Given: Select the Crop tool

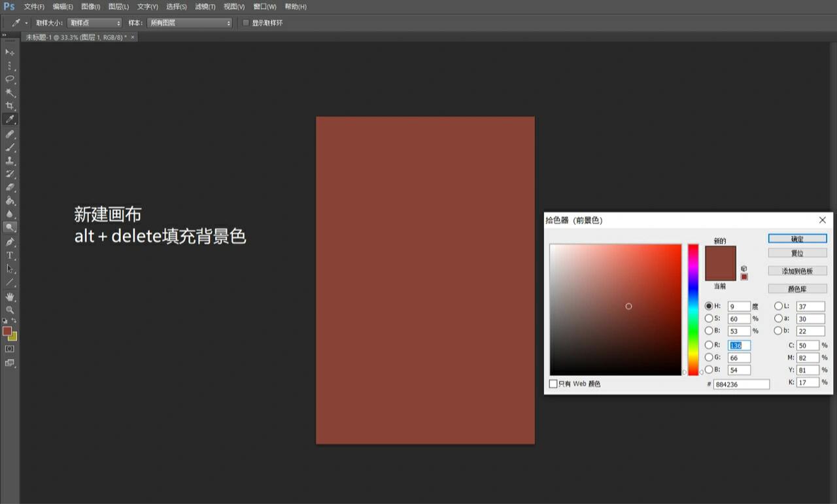Looking at the screenshot, I should 10,106.
